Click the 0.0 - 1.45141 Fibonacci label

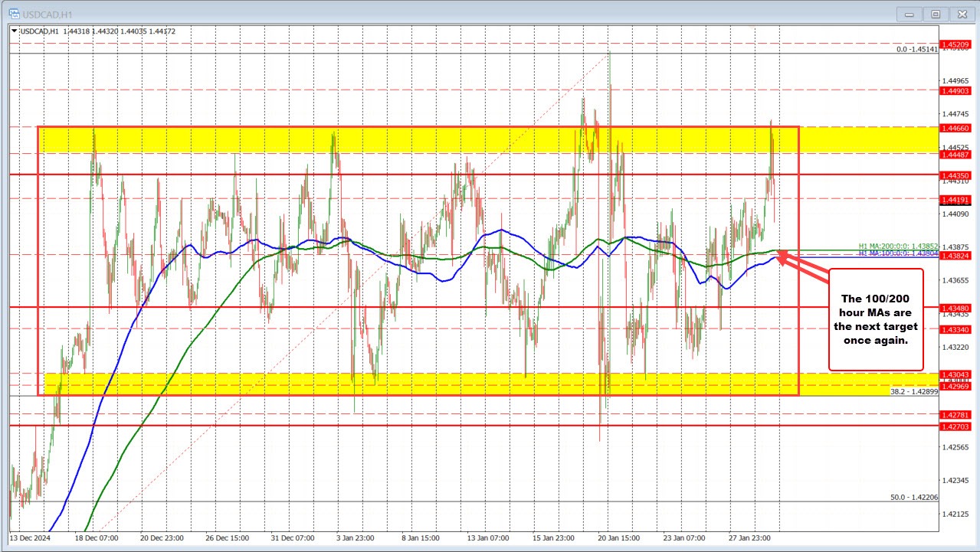(x=918, y=49)
